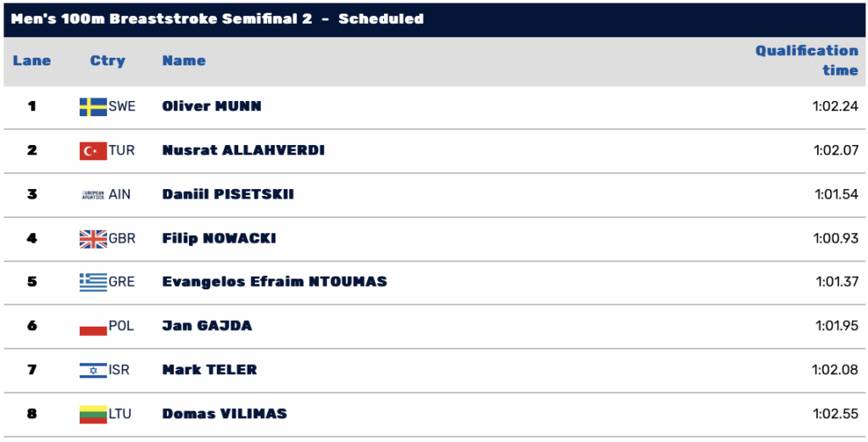Click the Greece flag icon
This screenshot has width=868, height=442.
(93, 283)
